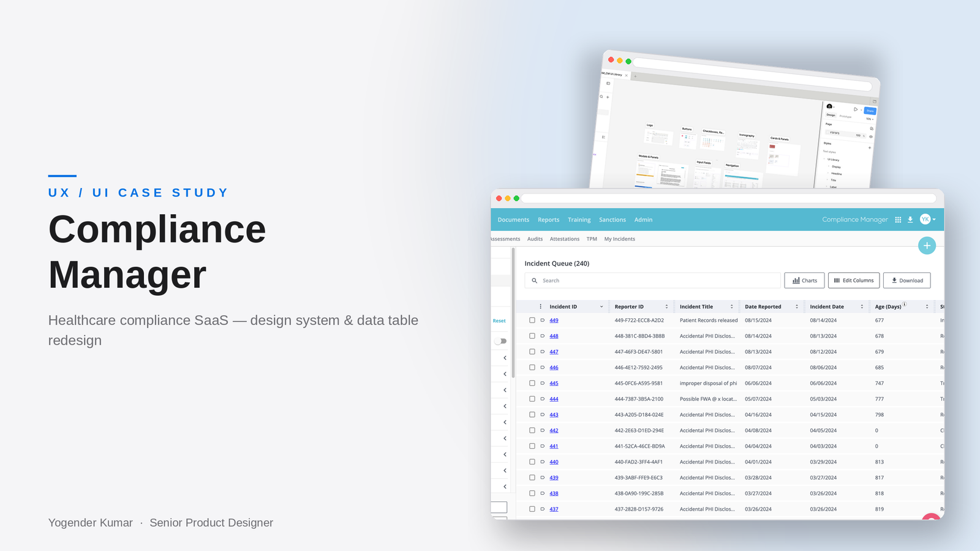Expand the filter chevron beside row 445
The height and width of the screenshot is (551, 980).
click(x=505, y=390)
